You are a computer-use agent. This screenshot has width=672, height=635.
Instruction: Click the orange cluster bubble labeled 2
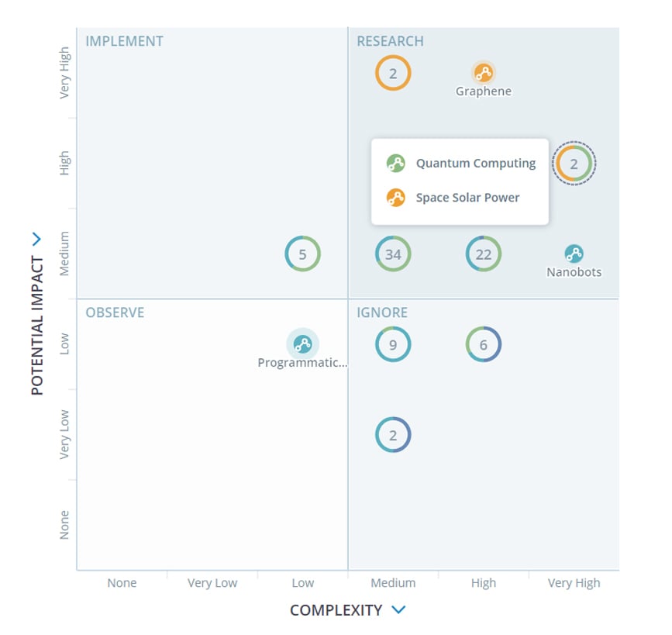pos(393,72)
